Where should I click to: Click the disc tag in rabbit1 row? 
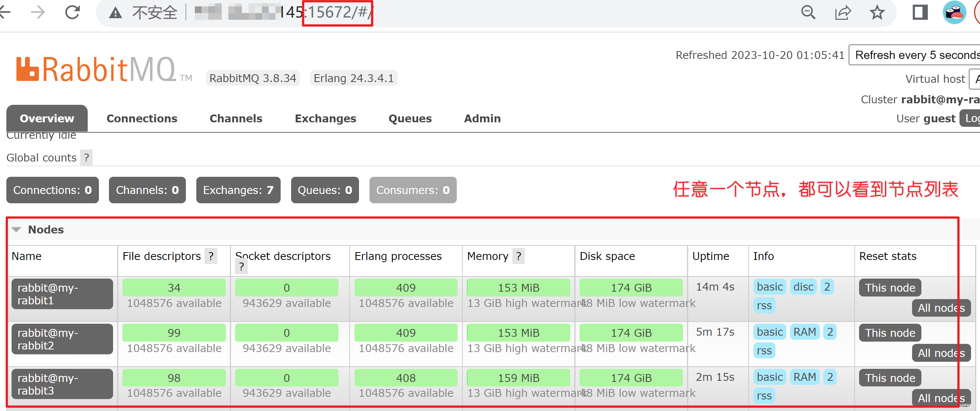click(x=803, y=287)
